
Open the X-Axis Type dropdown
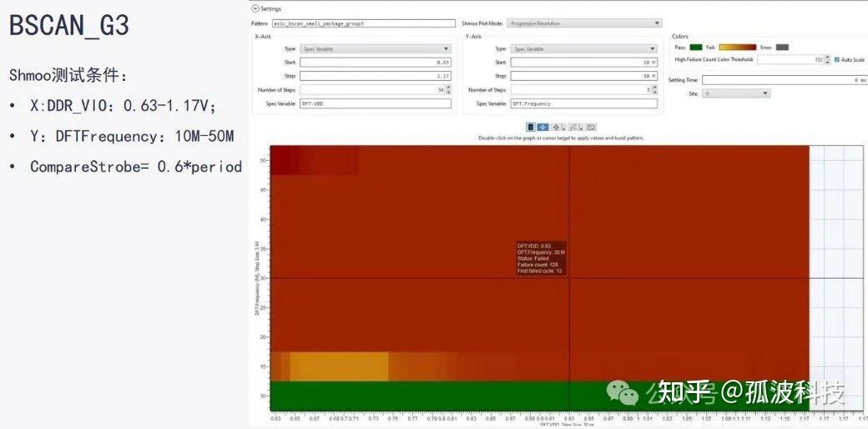point(376,48)
